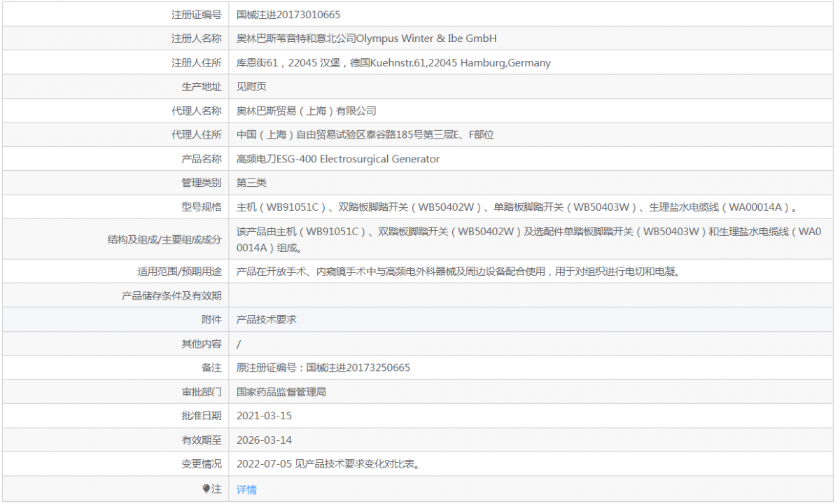Screen dimensions: 840x504
Task: Click the model spec text starting 主机（WB91051C）、
Action: 518,206
